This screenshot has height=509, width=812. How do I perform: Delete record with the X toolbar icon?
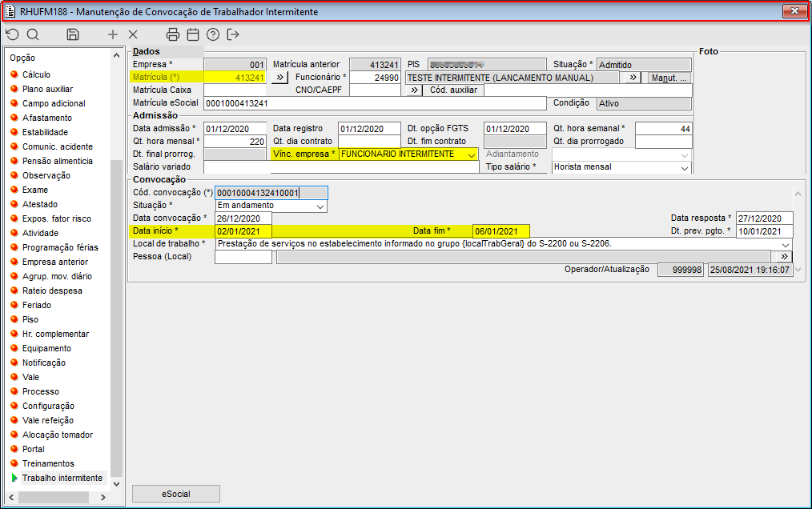[x=133, y=34]
